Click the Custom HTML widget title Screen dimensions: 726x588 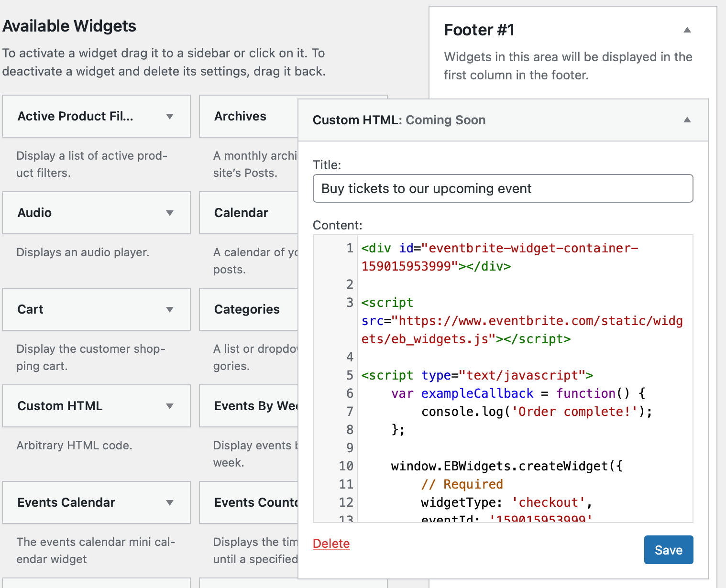click(x=60, y=406)
